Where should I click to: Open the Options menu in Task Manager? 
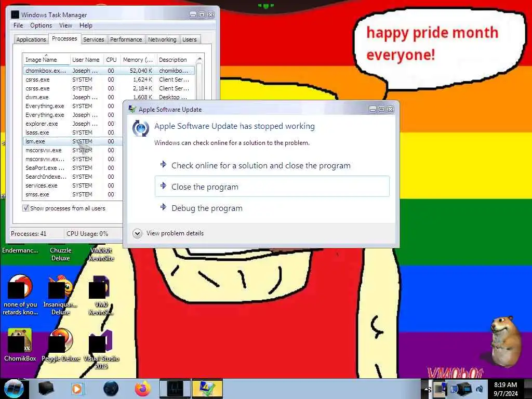tap(41, 25)
